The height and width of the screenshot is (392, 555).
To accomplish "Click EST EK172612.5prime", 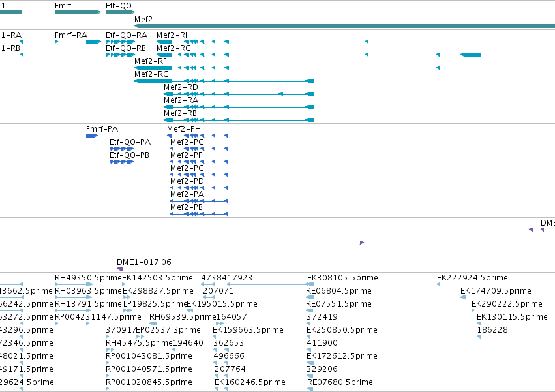I will pyautogui.click(x=342, y=357).
